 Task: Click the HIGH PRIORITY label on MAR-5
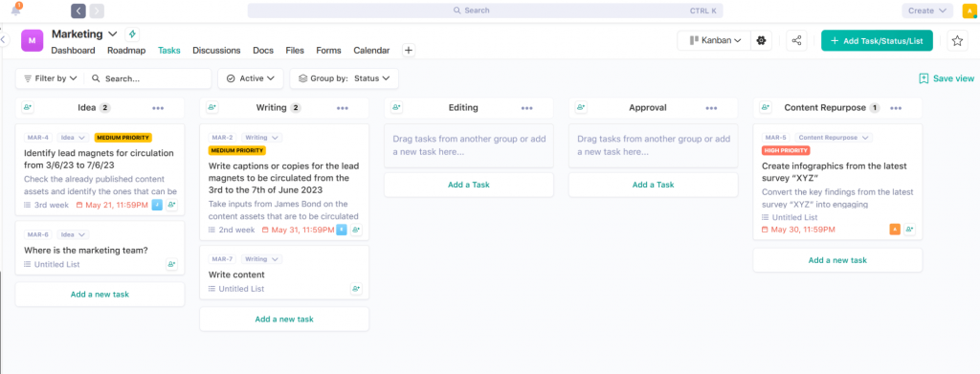click(x=787, y=150)
